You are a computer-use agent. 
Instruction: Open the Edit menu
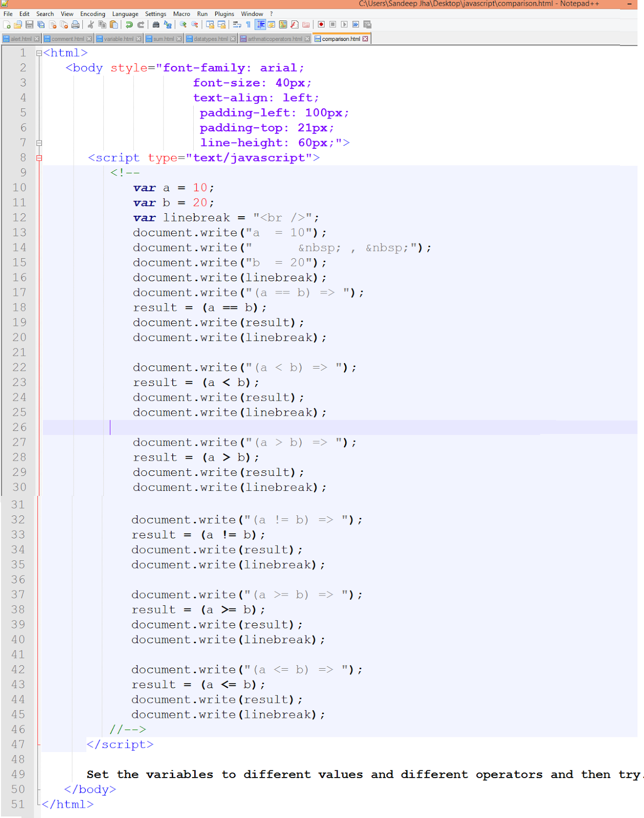click(25, 14)
